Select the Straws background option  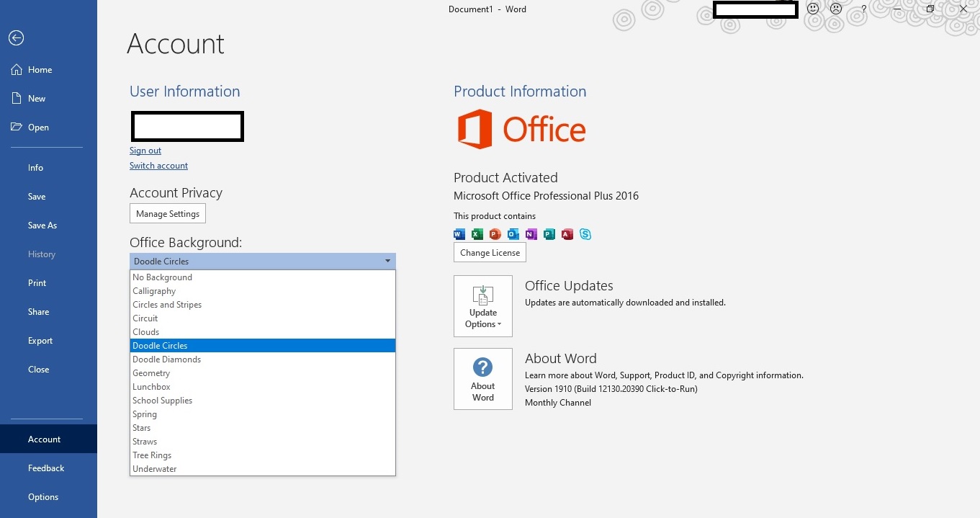pyautogui.click(x=263, y=442)
